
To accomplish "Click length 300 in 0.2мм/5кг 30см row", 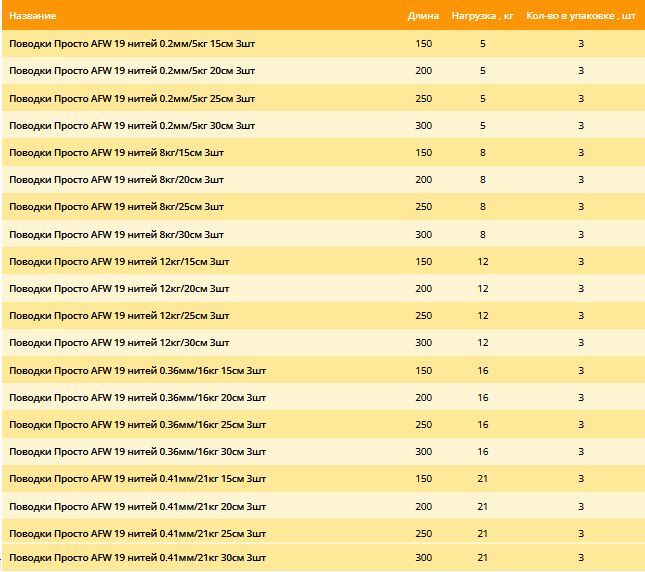I will (x=423, y=125).
